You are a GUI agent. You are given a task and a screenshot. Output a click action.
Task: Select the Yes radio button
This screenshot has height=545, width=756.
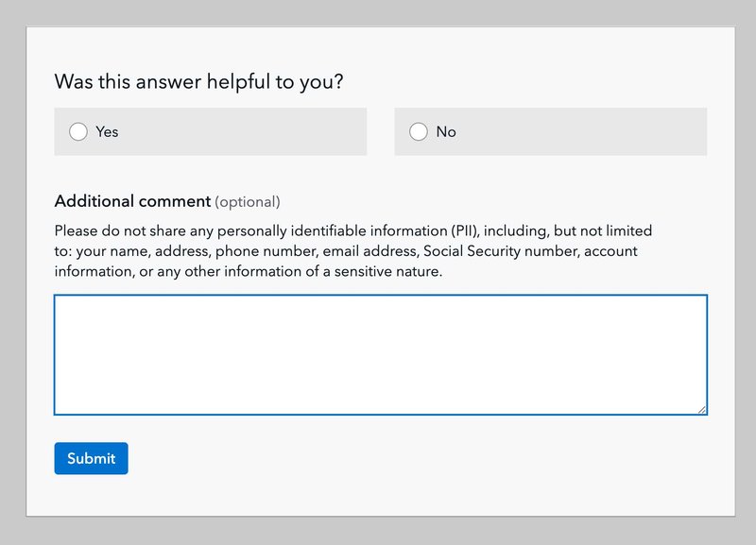click(x=78, y=132)
